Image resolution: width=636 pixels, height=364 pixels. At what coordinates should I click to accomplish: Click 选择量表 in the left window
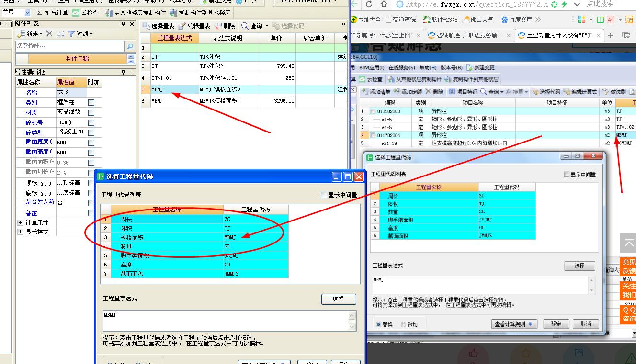tap(159, 26)
